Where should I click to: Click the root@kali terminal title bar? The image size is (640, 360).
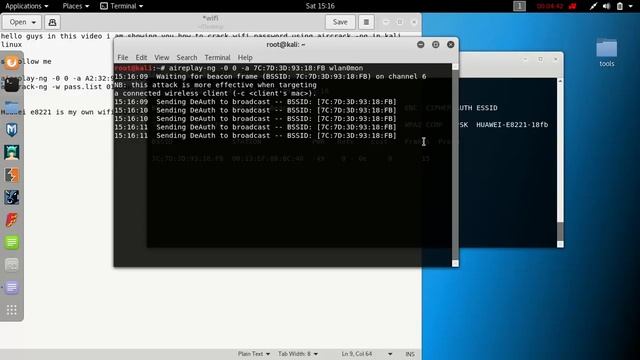[x=286, y=44]
